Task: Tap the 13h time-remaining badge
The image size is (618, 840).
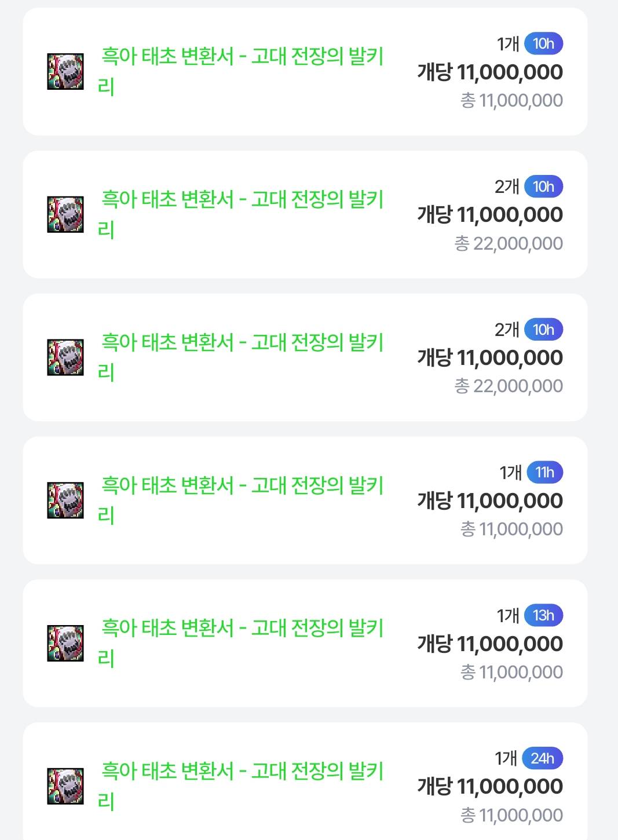Action: click(x=543, y=615)
